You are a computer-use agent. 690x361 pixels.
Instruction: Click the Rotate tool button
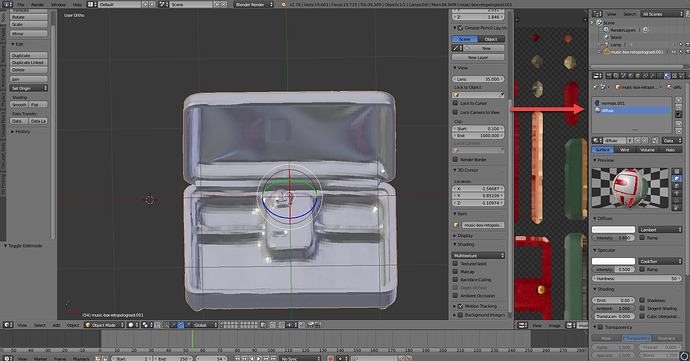pos(29,17)
